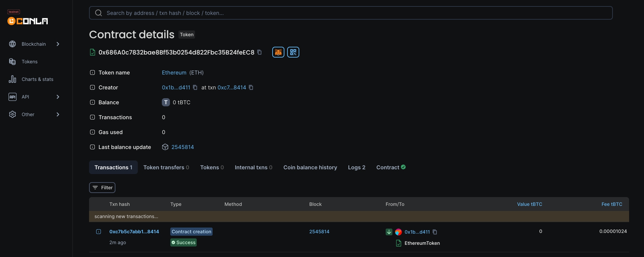This screenshot has width=644, height=257.
Task: Open transaction row details info icon
Action: (x=99, y=232)
